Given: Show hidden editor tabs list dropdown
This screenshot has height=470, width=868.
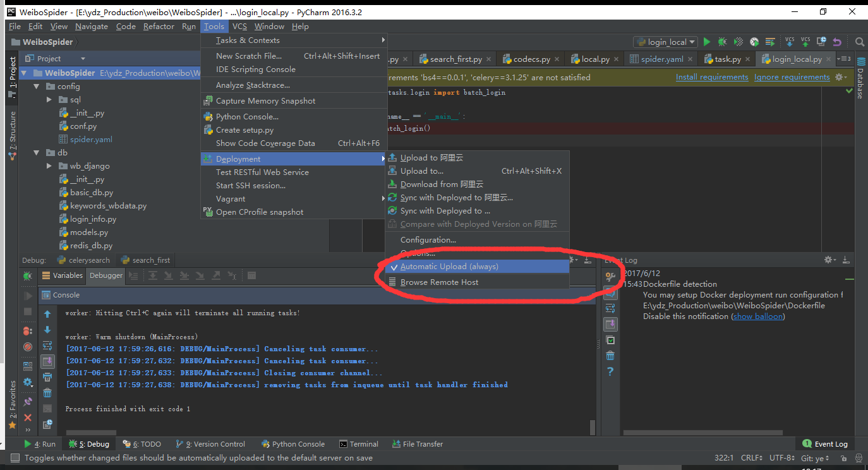Looking at the screenshot, I should tap(843, 59).
